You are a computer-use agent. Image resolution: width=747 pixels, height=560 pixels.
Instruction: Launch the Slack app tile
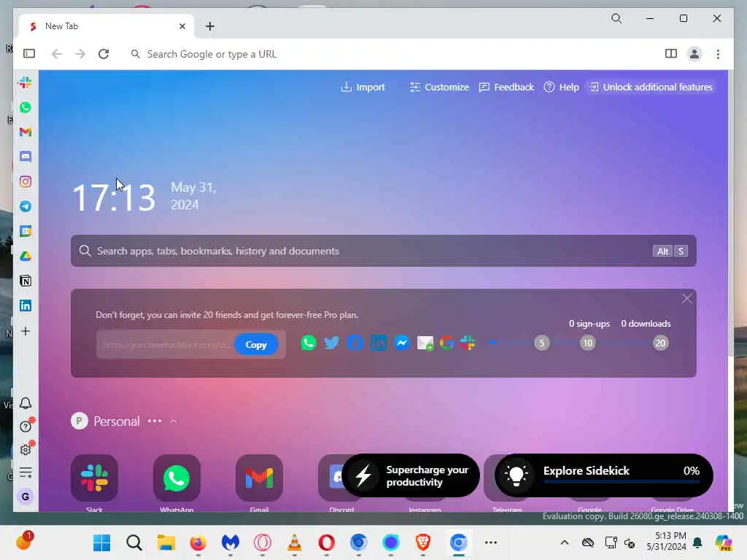[x=94, y=478]
